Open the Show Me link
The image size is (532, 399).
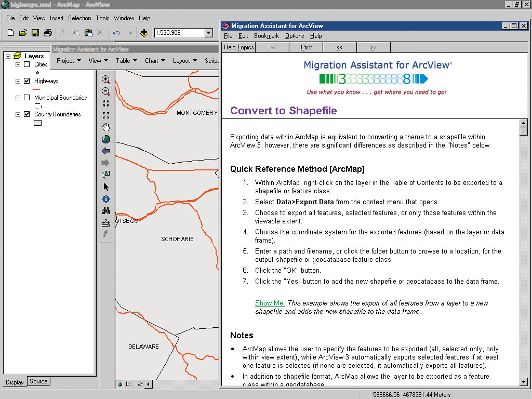click(270, 303)
